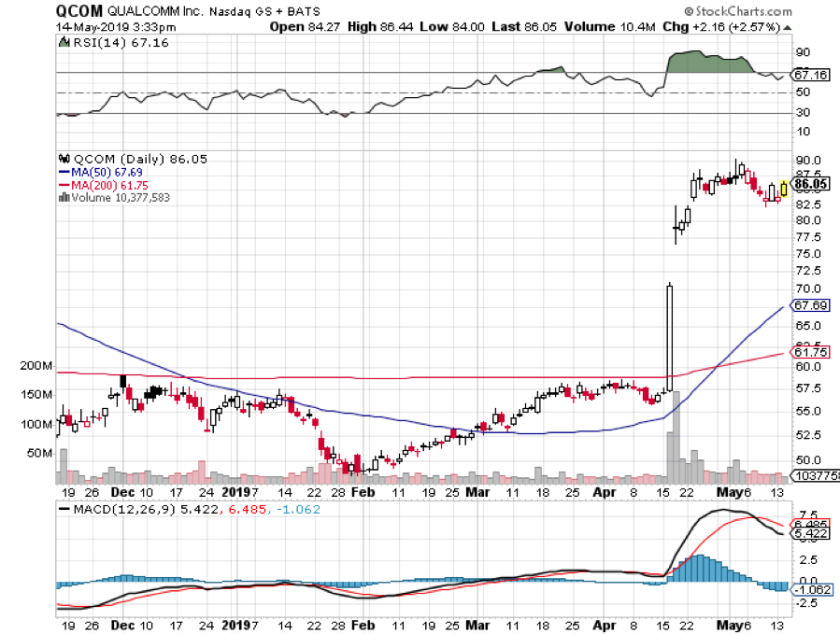
Task: Click the 150M volume axis label
Action: (36, 395)
